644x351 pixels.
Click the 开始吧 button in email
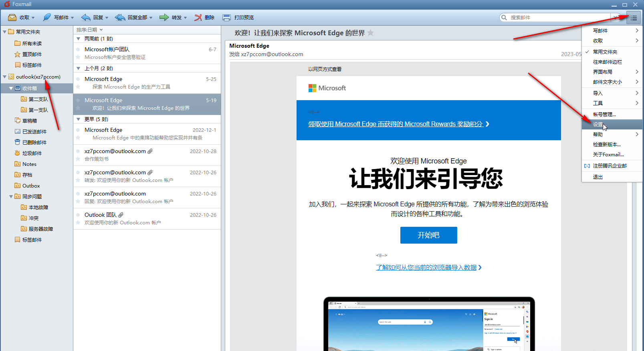(428, 235)
